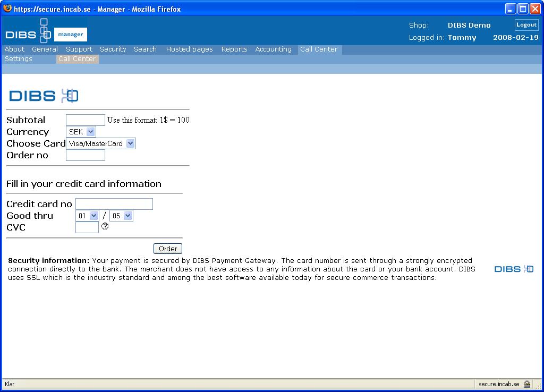544x392 pixels.
Task: Open the Support menu
Action: [79, 49]
